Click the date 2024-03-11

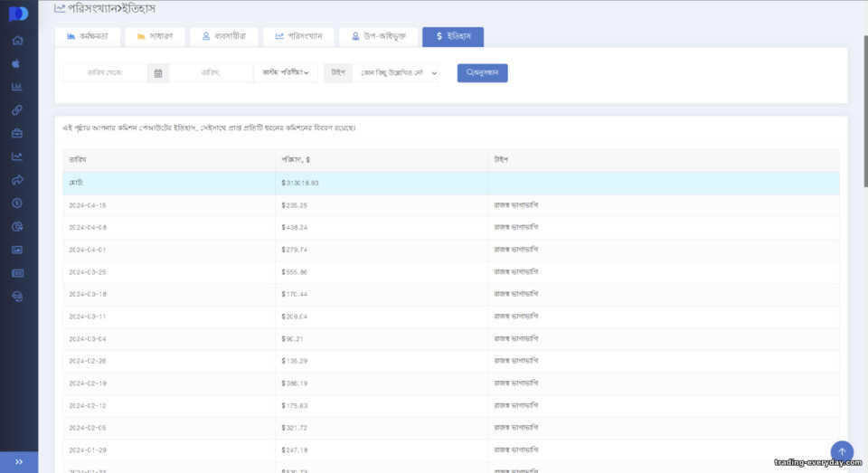click(88, 317)
